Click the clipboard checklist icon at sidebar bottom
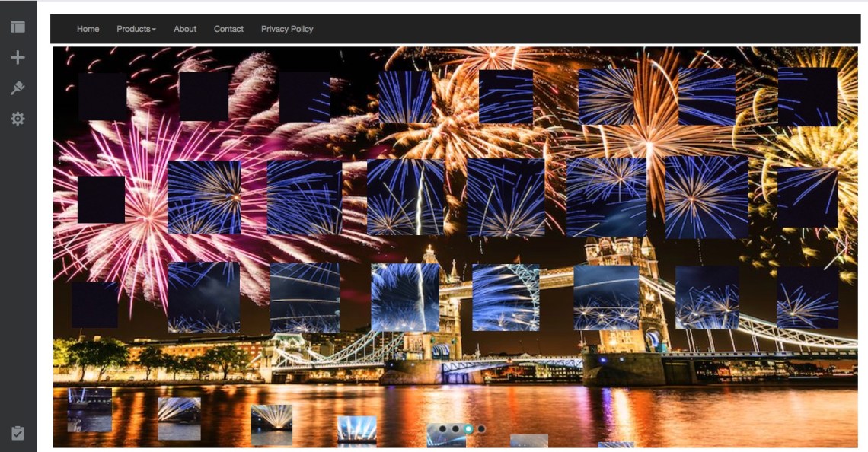Viewport: 868px width, 452px height. (18, 433)
